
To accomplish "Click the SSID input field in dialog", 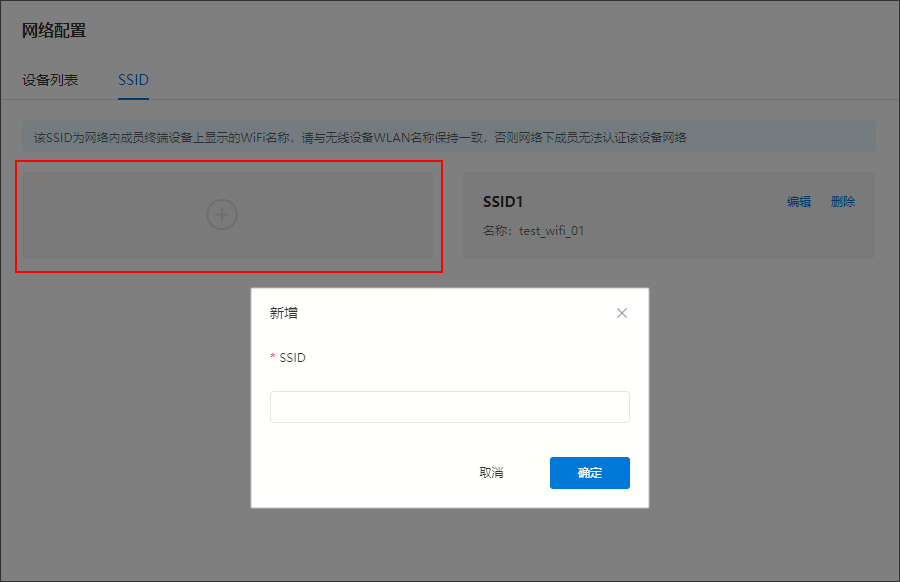I will 449,407.
